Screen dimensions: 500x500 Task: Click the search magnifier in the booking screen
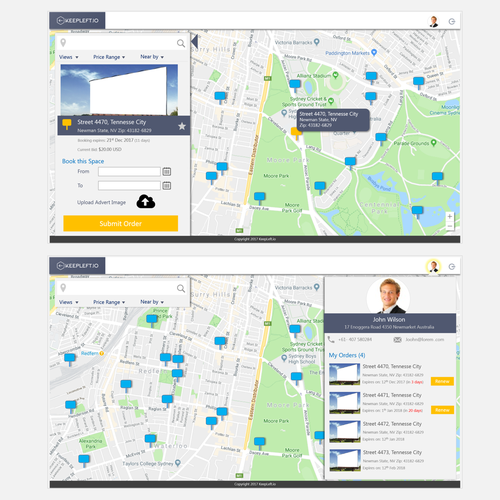click(x=181, y=43)
